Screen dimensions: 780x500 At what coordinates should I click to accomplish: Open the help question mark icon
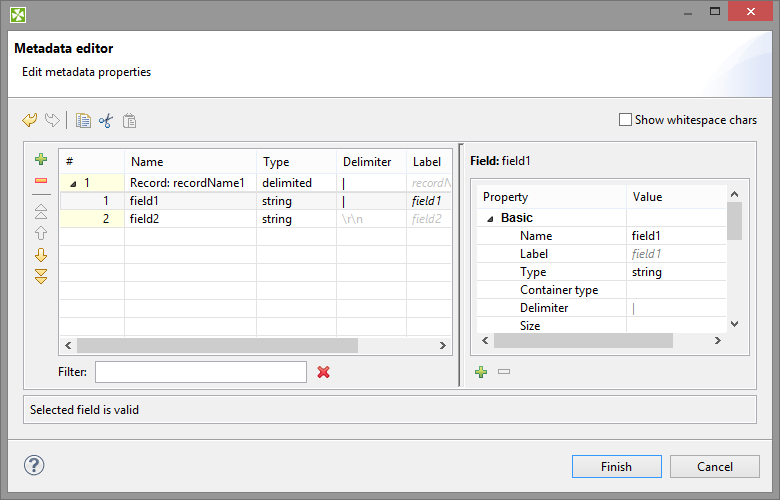[x=34, y=465]
